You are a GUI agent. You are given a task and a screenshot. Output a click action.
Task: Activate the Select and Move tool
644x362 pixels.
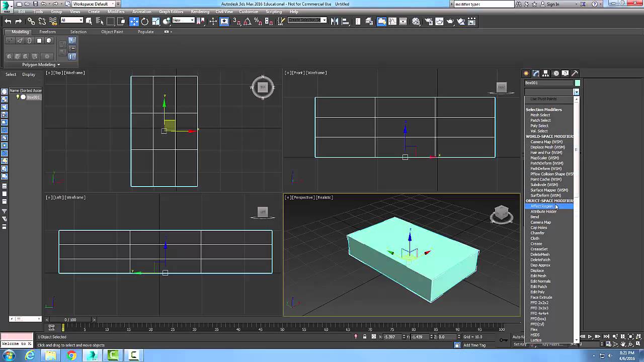[x=134, y=21]
